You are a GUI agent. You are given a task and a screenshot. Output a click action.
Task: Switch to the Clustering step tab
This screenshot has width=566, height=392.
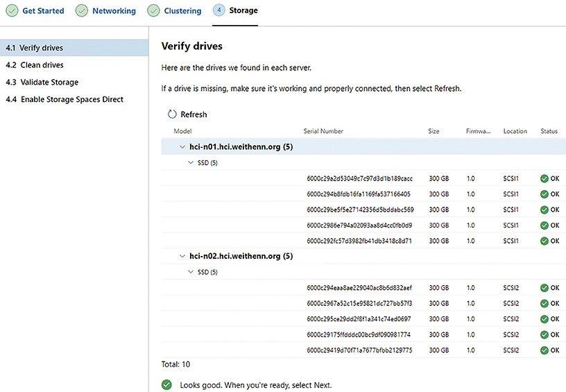[182, 11]
